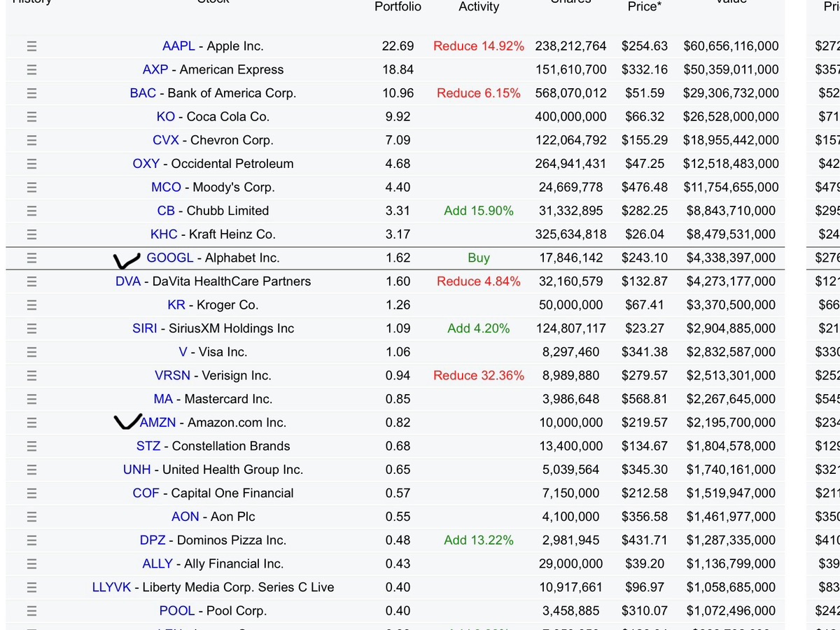Image resolution: width=840 pixels, height=630 pixels.
Task: Open history icon for VRSN row
Action: [x=31, y=376]
